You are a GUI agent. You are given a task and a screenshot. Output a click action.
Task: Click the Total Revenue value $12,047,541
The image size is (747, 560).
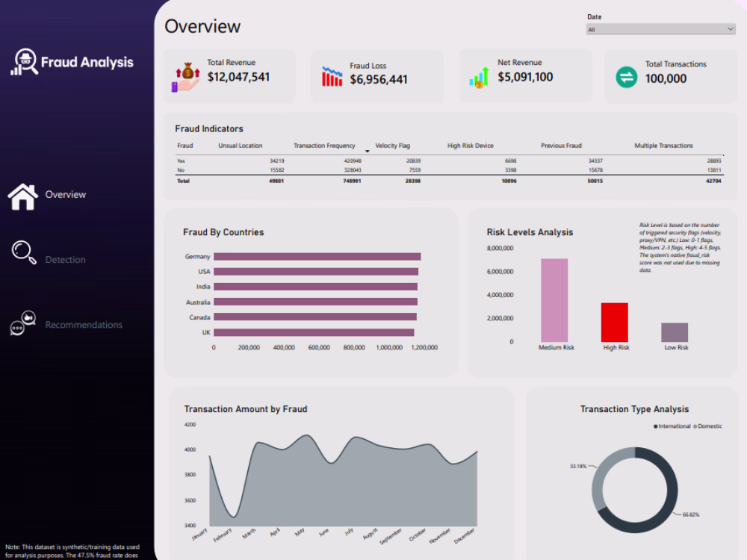(x=238, y=77)
